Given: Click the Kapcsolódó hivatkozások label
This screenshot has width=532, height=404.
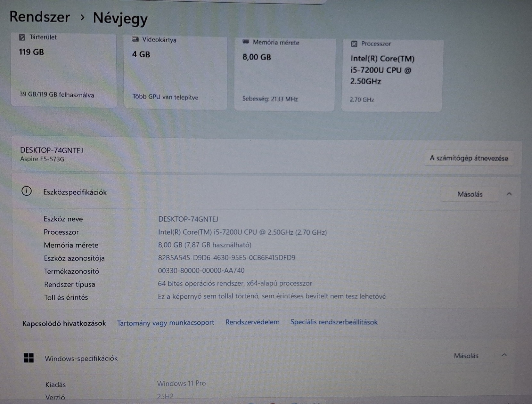Looking at the screenshot, I should (x=64, y=323).
